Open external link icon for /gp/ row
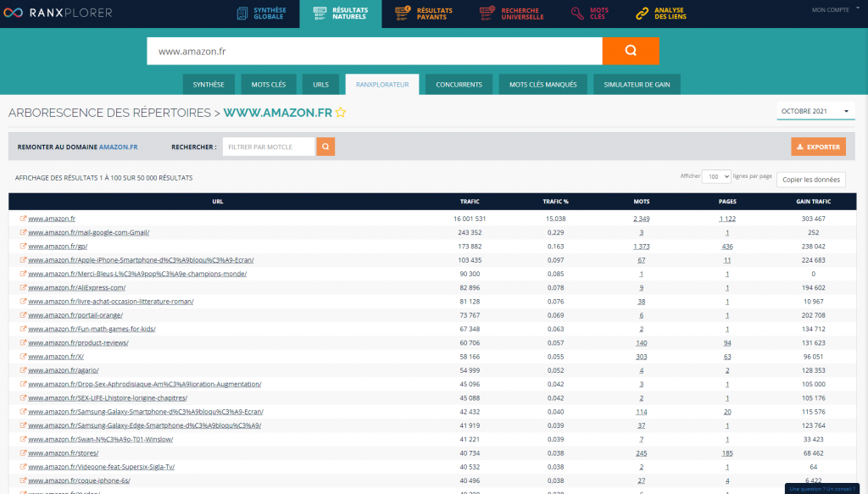This screenshot has height=494, width=868. coord(23,247)
